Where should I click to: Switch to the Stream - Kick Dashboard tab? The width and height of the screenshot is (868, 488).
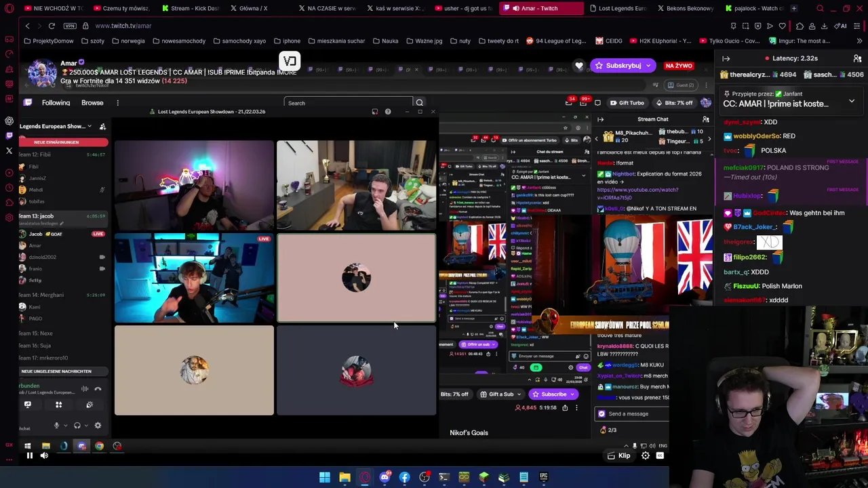(x=191, y=8)
